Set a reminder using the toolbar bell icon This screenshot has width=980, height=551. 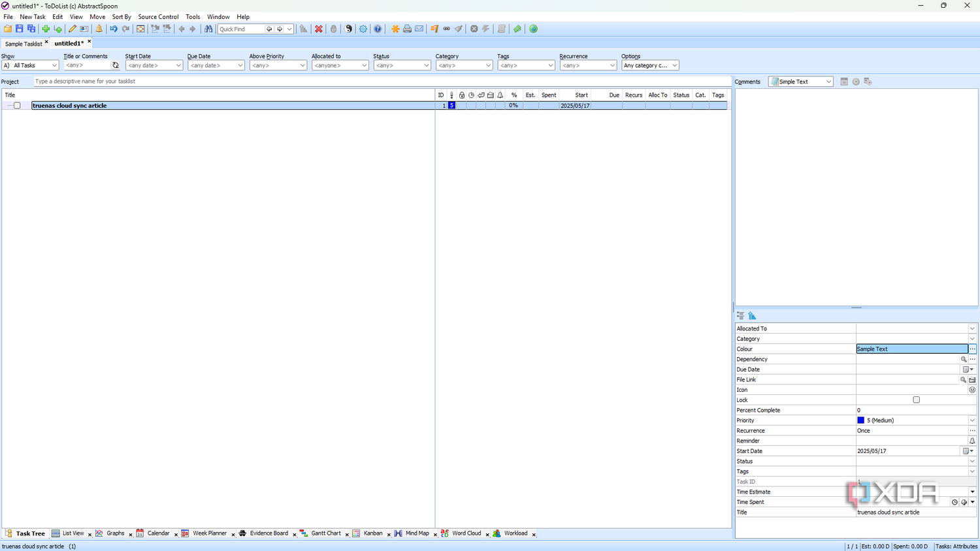coord(99,29)
